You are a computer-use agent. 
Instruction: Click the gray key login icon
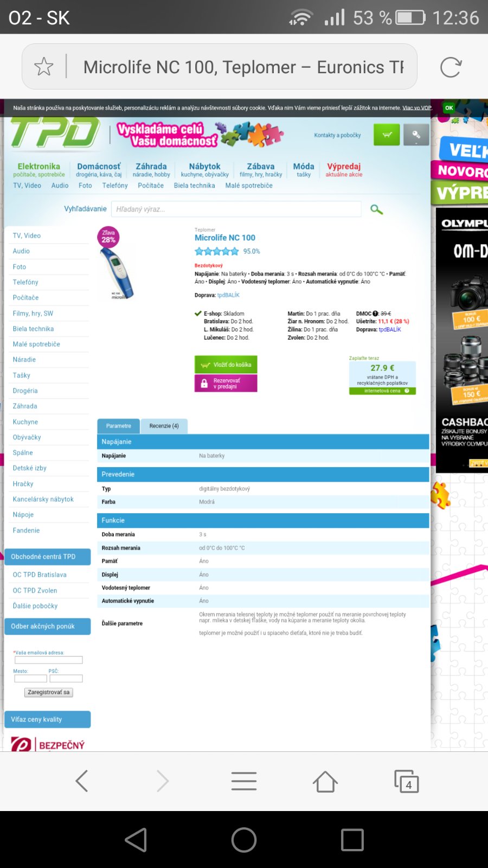tap(416, 135)
